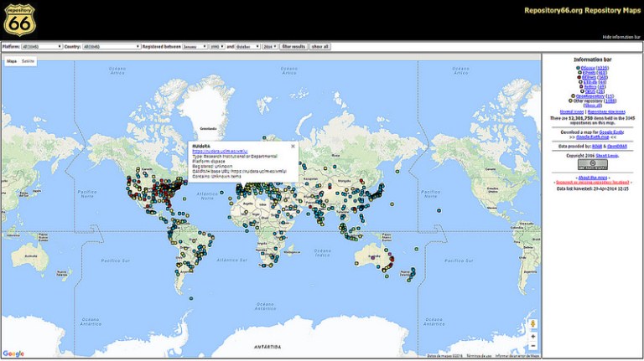Open the Country dropdown
Viewport: 644px width, 361px height.
[x=112, y=47]
